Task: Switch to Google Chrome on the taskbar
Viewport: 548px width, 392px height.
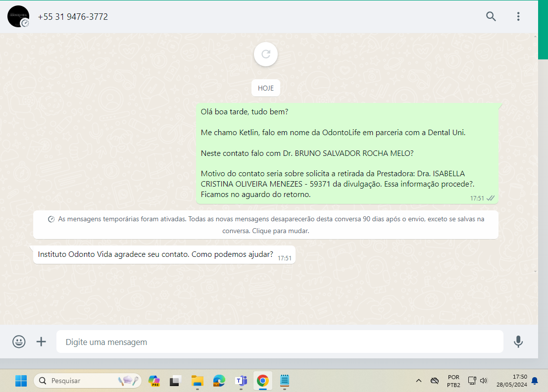Action: tap(262, 381)
